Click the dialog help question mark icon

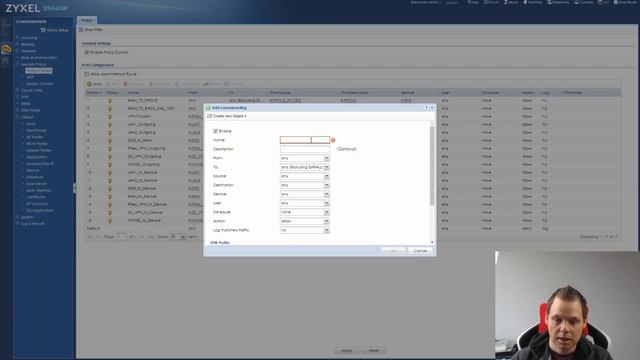[x=427, y=107]
